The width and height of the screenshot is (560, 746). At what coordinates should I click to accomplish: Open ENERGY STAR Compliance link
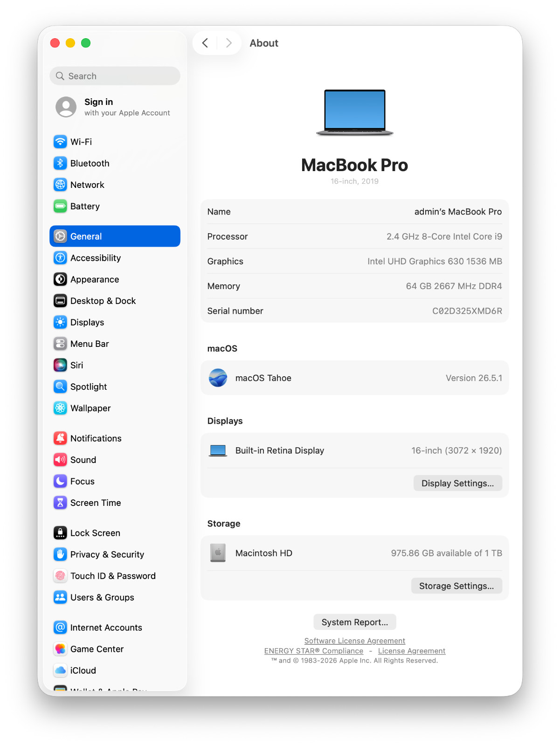(314, 651)
